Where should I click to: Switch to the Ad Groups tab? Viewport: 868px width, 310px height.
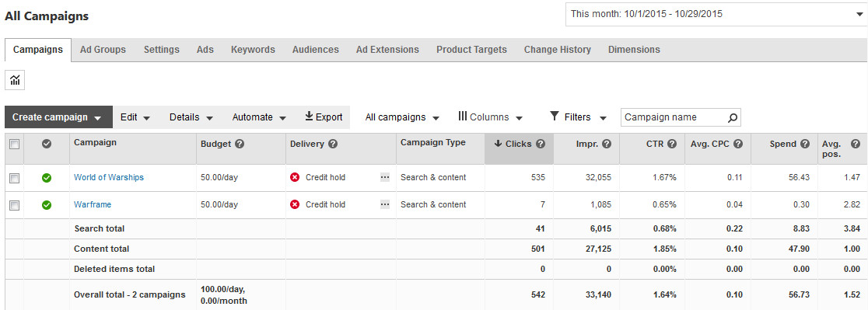tap(103, 50)
